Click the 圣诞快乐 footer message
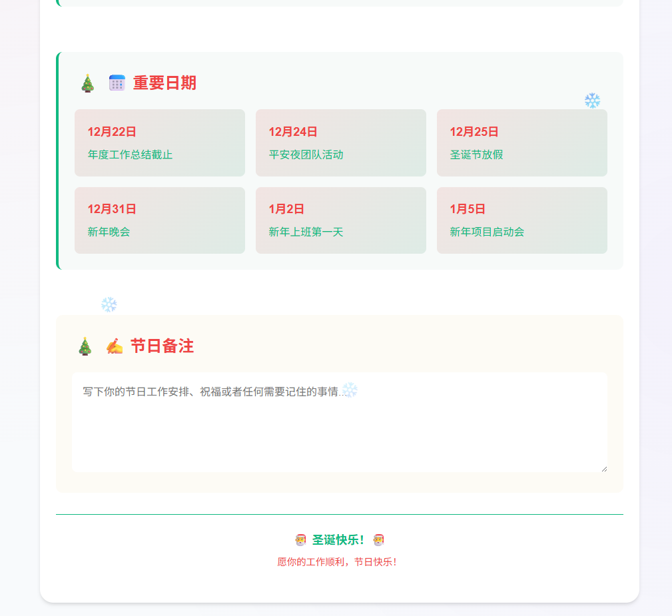The width and height of the screenshot is (672, 616). [338, 539]
